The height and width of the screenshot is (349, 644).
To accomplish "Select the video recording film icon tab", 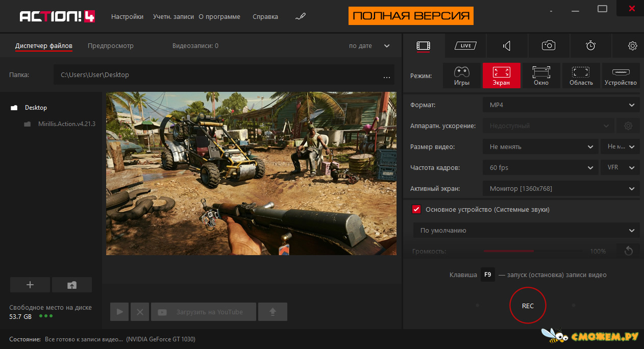I will (424, 46).
